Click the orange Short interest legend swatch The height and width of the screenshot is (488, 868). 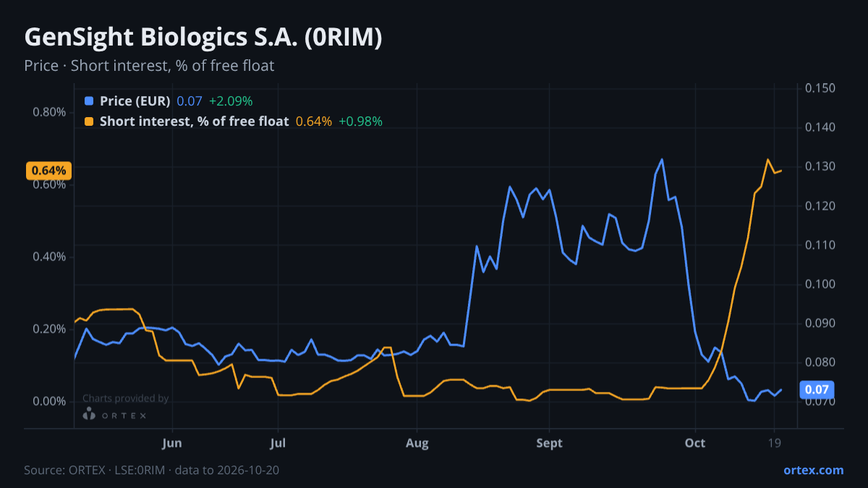89,121
